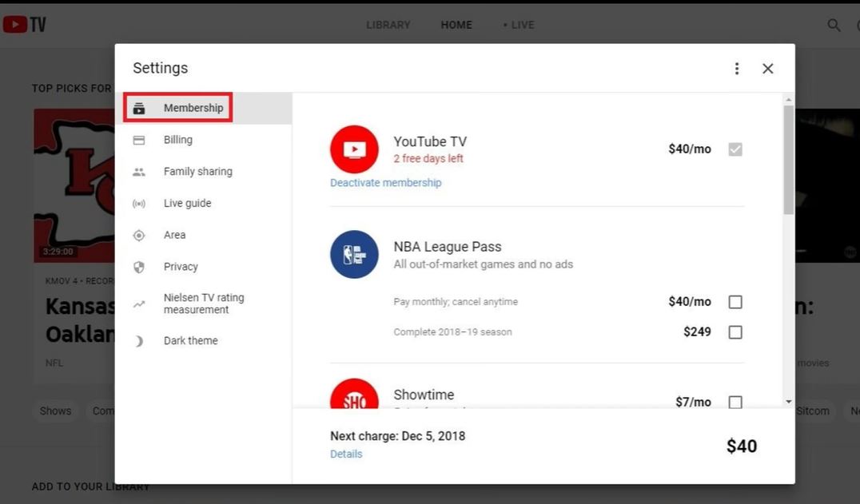Screen dimensions: 860x504
Task: Open the Area settings
Action: pyautogui.click(x=204, y=235)
